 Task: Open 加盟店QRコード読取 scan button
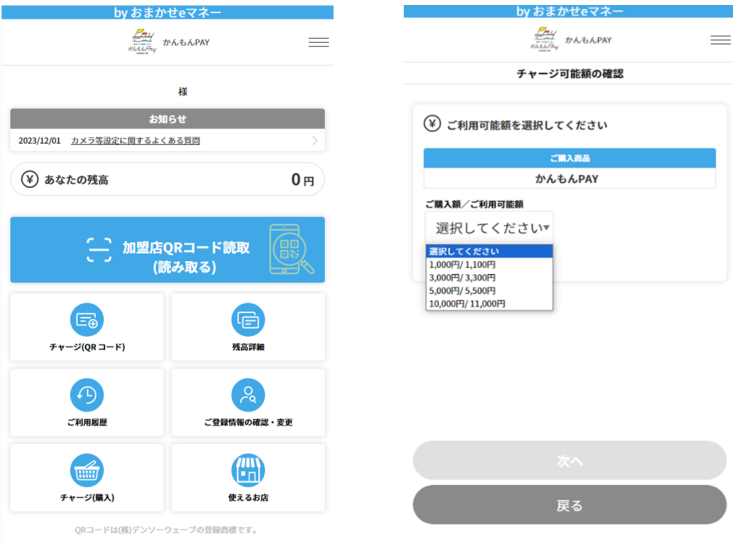coord(167,250)
